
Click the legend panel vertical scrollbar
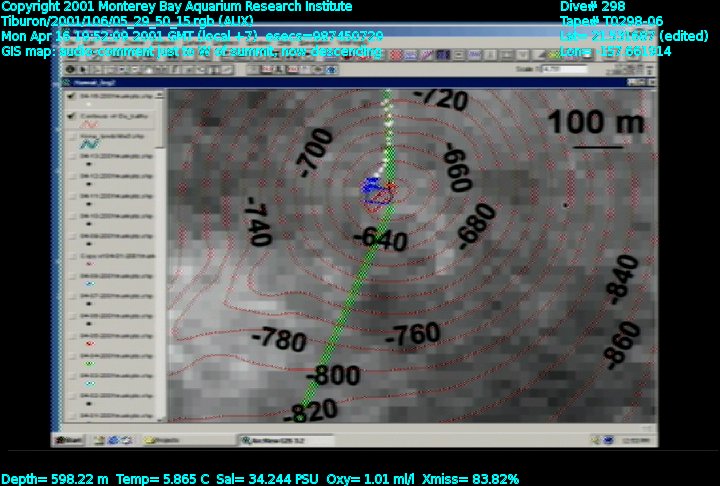click(x=163, y=250)
